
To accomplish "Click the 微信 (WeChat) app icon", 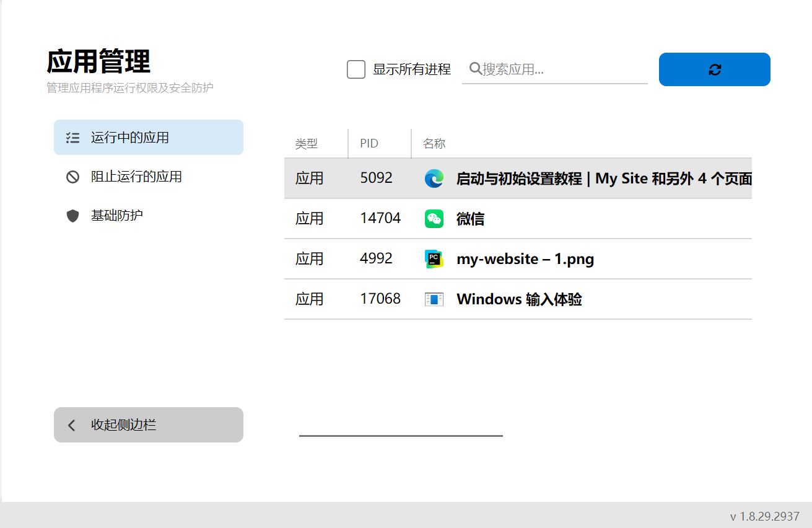I will coord(434,219).
